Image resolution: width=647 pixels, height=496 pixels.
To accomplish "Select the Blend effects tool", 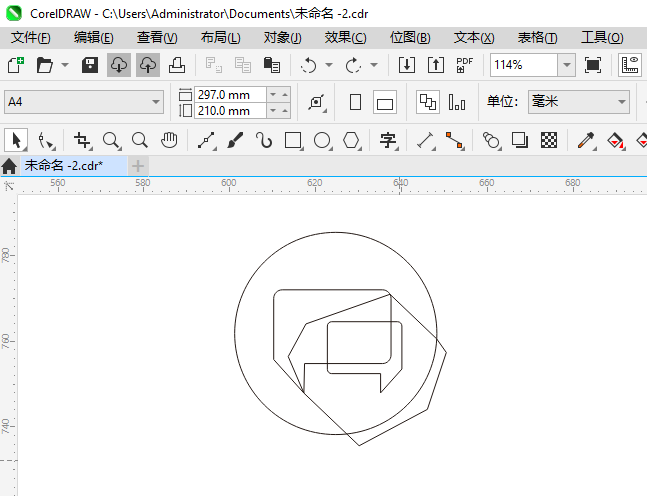I will [x=491, y=140].
